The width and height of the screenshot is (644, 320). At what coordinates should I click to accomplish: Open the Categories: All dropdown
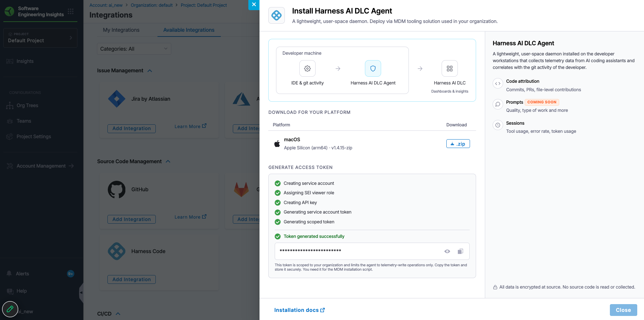pos(134,49)
